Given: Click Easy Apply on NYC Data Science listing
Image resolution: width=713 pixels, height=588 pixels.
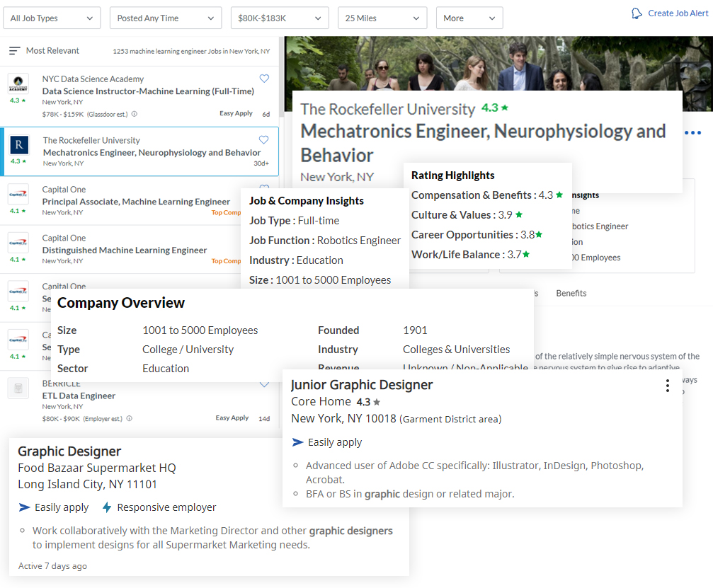Looking at the screenshot, I should click(x=236, y=113).
